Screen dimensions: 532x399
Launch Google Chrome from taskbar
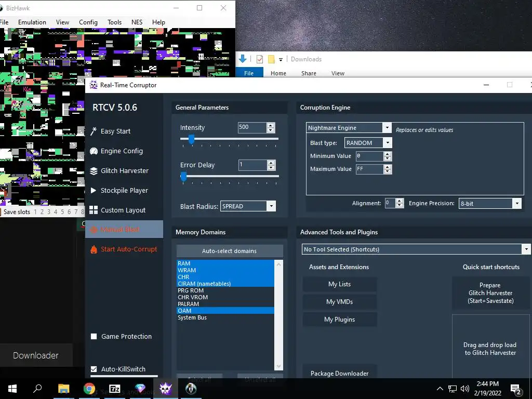click(x=89, y=389)
